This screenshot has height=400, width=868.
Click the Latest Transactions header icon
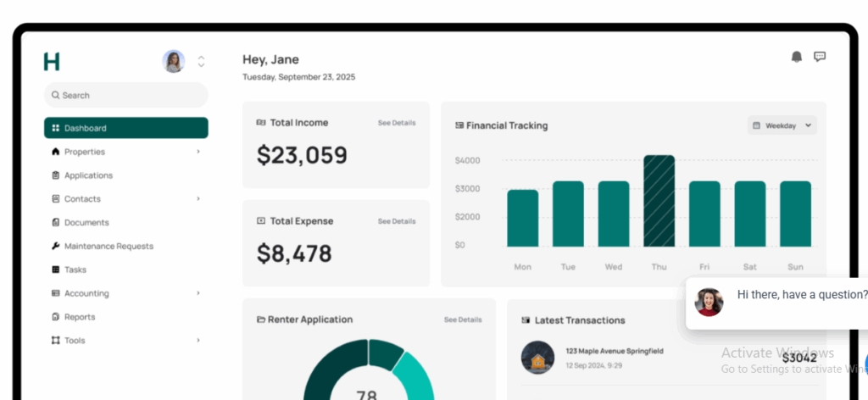coord(526,320)
